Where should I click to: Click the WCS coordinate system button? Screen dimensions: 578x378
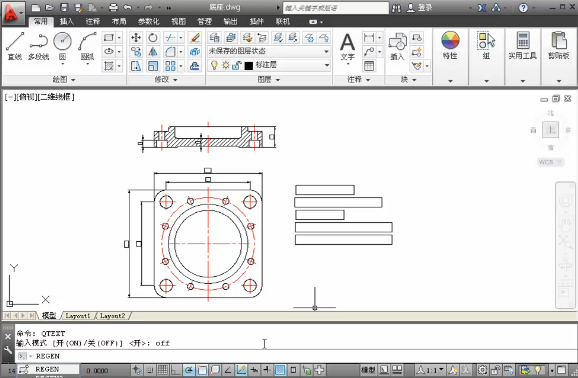click(x=550, y=162)
